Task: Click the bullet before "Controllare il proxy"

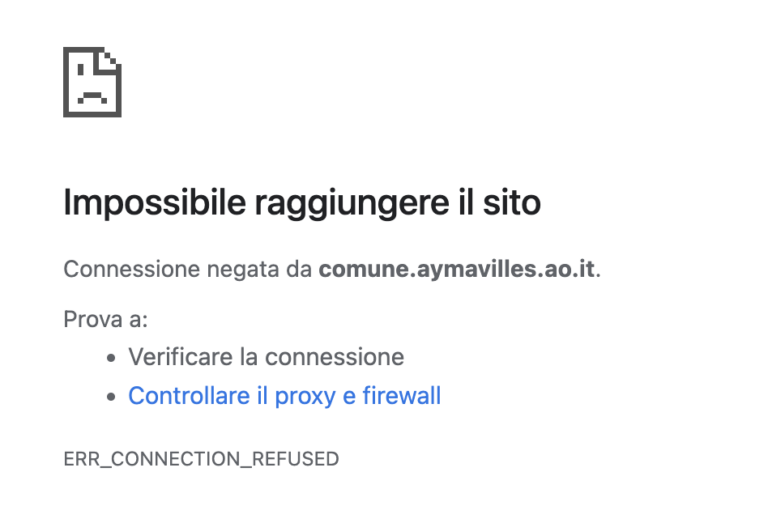Action: [113, 397]
